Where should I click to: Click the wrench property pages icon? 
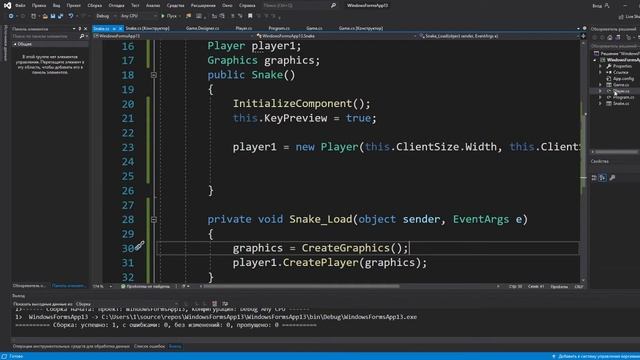click(x=612, y=178)
